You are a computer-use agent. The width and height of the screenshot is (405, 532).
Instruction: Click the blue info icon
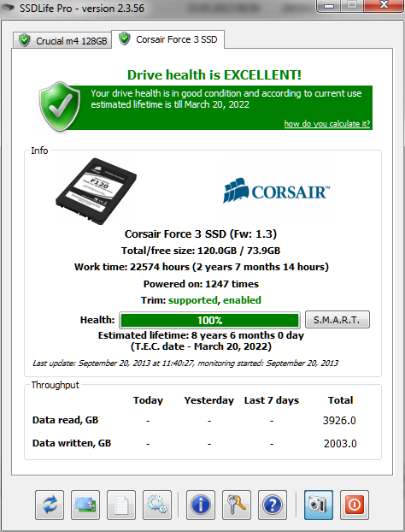[x=201, y=505]
